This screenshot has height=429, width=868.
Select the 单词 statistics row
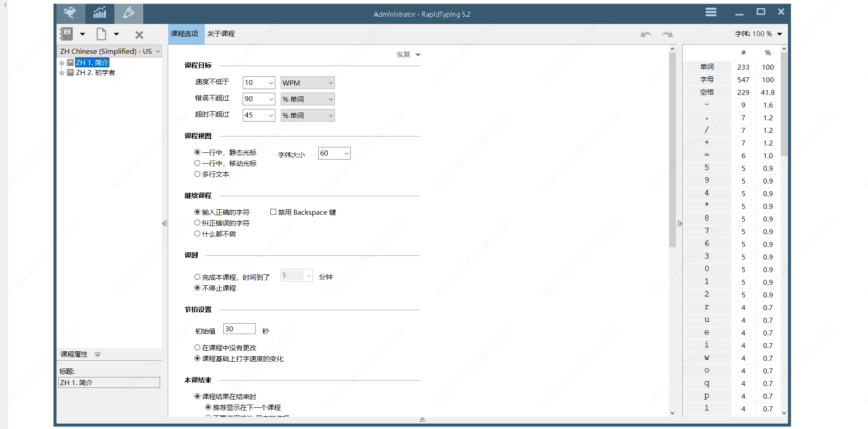(731, 67)
